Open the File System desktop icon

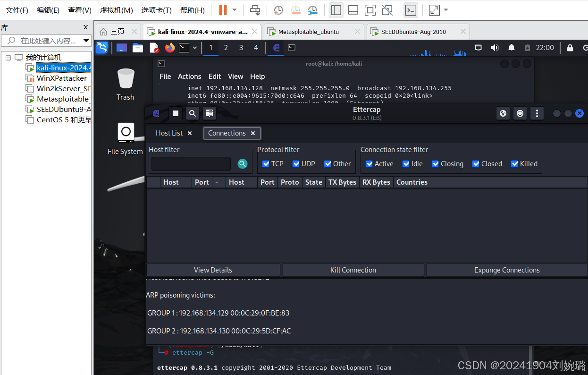pyautogui.click(x=125, y=139)
